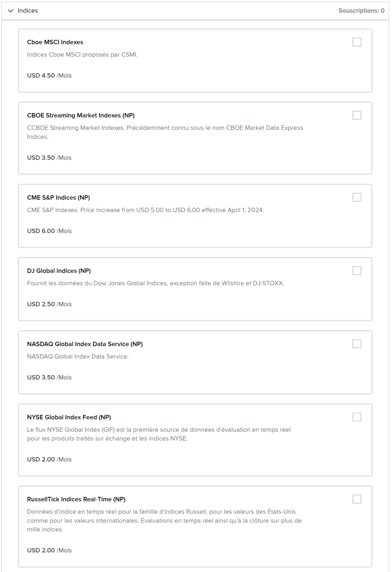
Task: Click NYSE Global Index Feed (NP) title
Action: 69,418
